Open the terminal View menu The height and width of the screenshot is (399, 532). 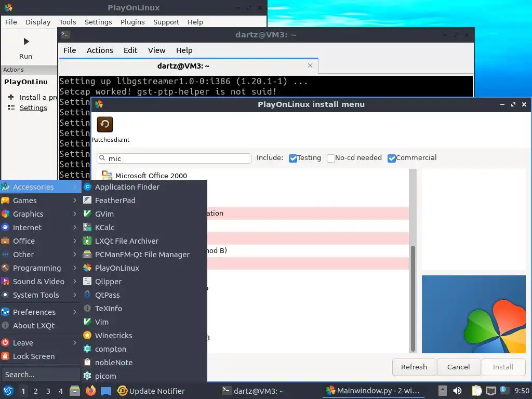[x=156, y=50]
